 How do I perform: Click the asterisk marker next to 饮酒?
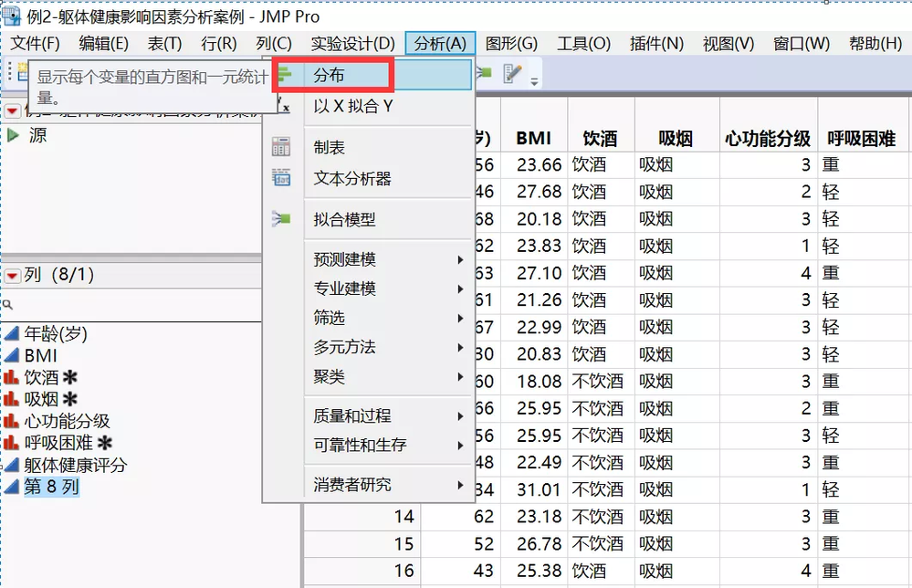[x=68, y=377]
